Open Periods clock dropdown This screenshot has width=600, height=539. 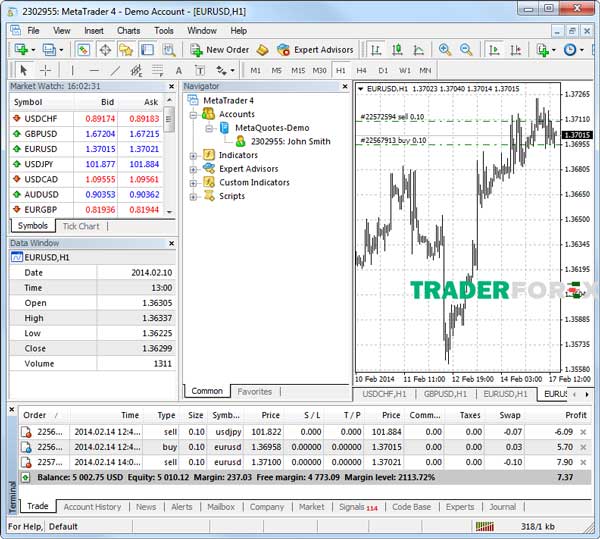[573, 50]
